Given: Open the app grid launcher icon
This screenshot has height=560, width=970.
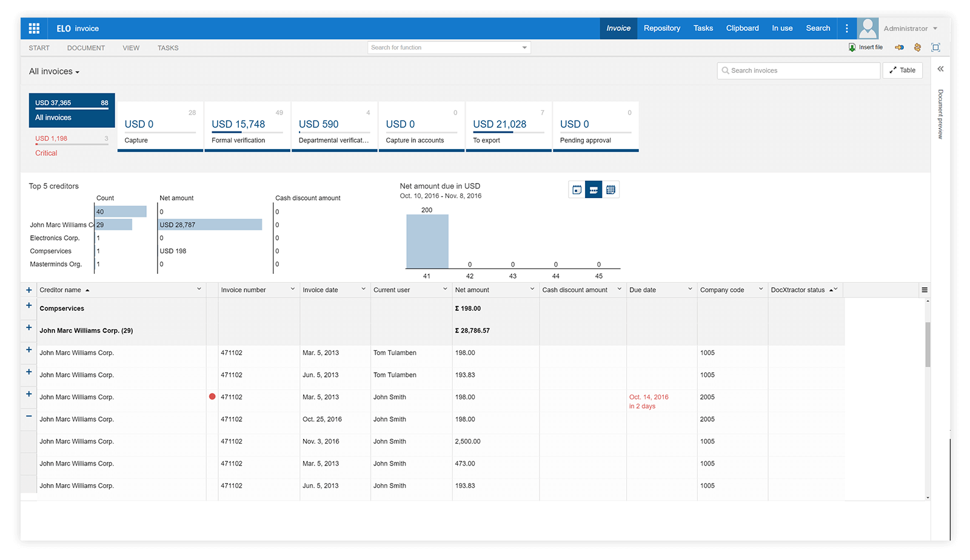Looking at the screenshot, I should click(x=34, y=28).
